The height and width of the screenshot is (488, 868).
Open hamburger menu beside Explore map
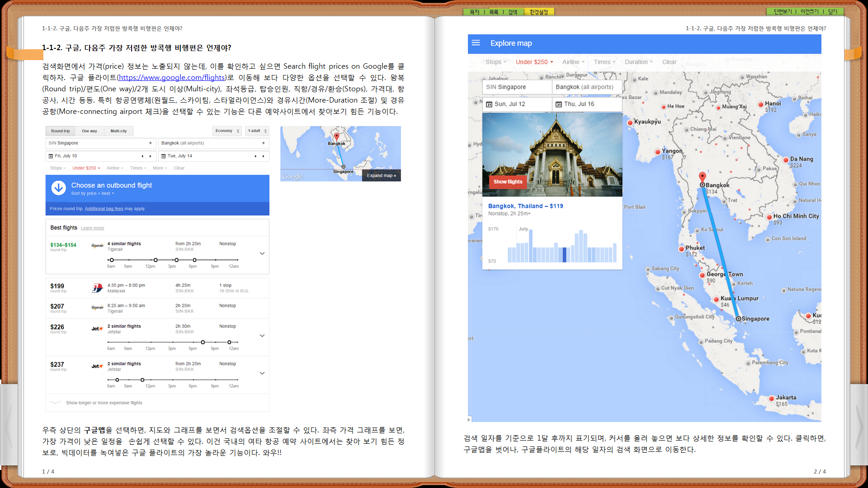pyautogui.click(x=476, y=43)
